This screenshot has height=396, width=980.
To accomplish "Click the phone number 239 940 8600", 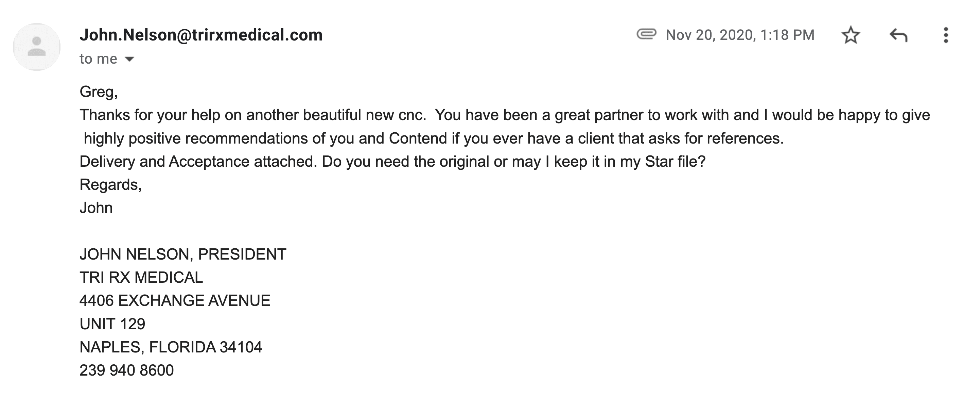I will tap(127, 370).
